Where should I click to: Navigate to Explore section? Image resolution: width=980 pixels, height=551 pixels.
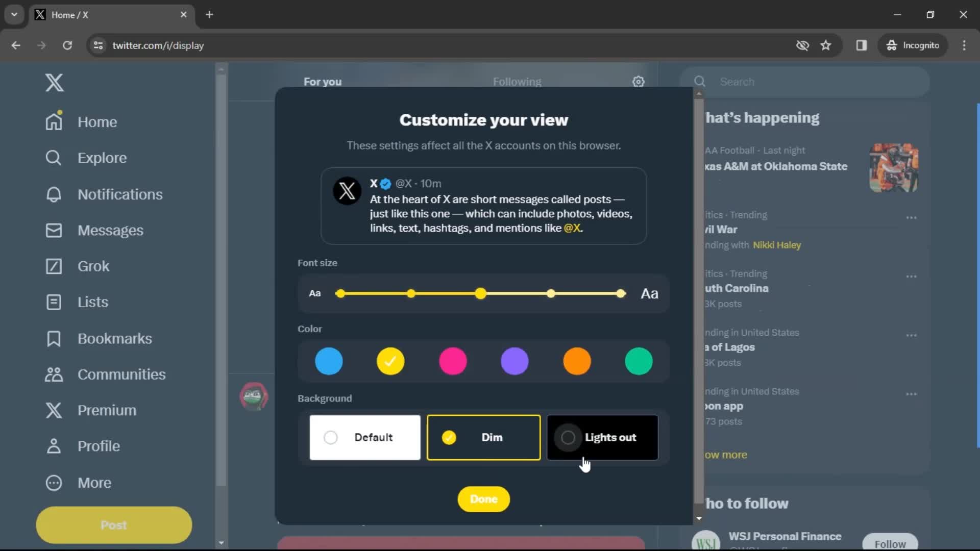[102, 158]
